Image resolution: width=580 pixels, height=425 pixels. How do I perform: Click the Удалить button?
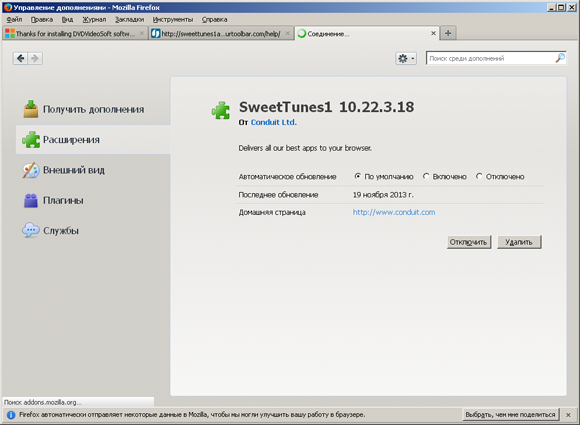pyautogui.click(x=519, y=242)
